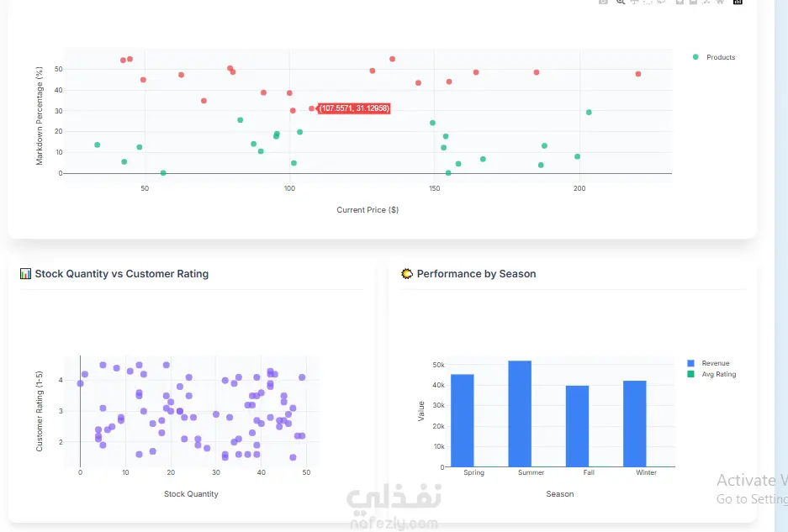Screen dimensions: 788x532
Task: Click the red point next to the tooltip
Action: point(311,108)
